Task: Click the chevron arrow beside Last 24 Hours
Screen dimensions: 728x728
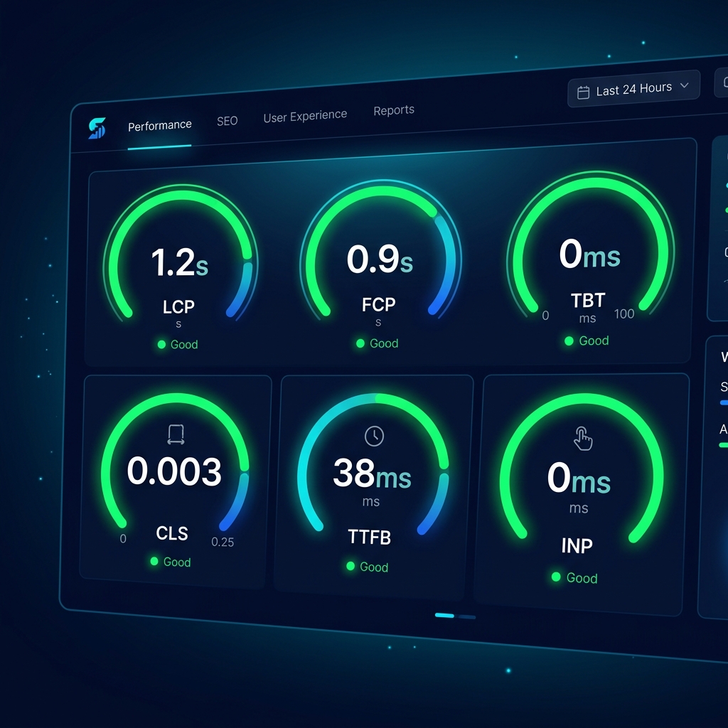Action: tap(685, 85)
